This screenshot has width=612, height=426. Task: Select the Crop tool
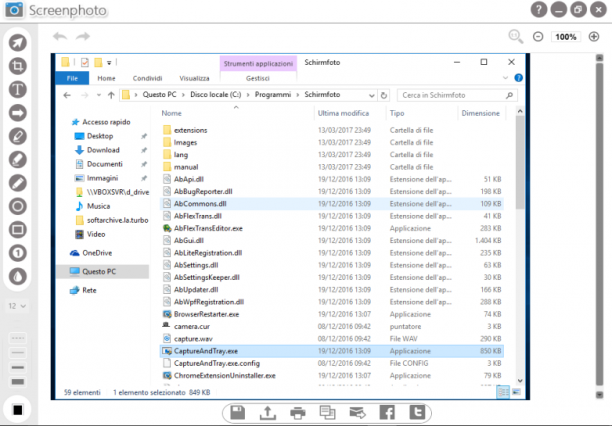(18, 66)
